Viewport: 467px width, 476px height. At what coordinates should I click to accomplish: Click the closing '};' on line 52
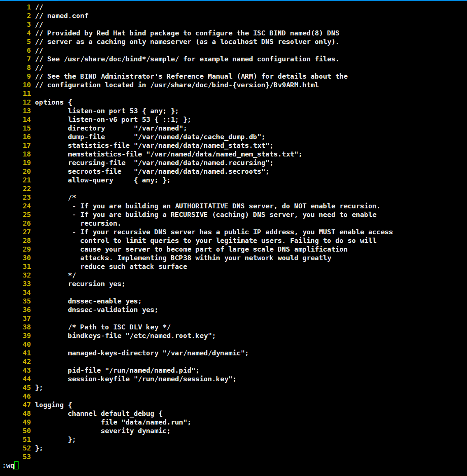[x=39, y=448]
